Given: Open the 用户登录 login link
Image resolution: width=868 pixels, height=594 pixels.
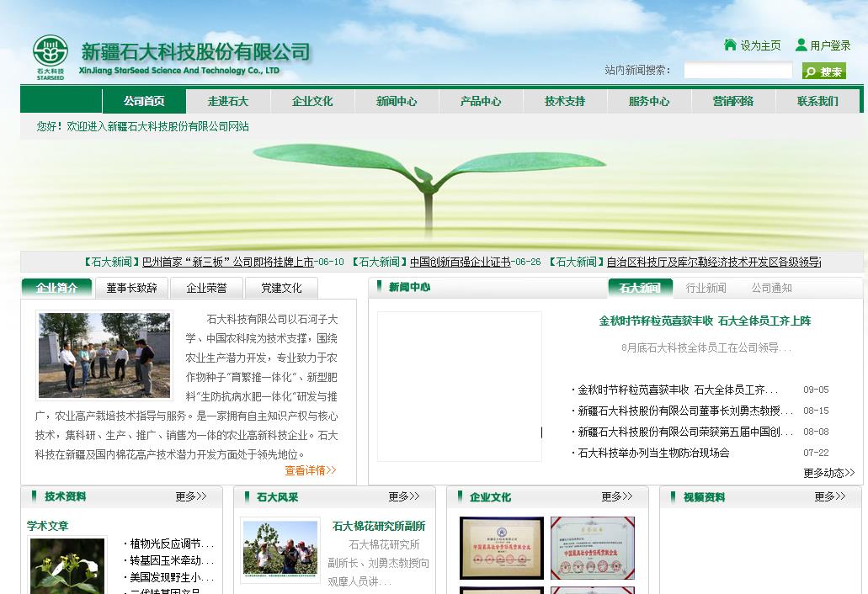Looking at the screenshot, I should point(830,45).
